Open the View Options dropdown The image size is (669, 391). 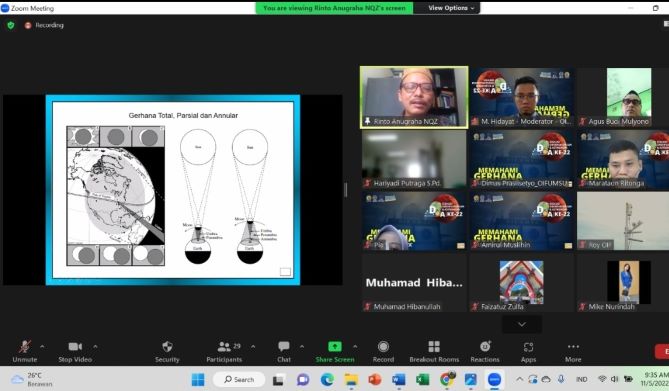pos(451,8)
